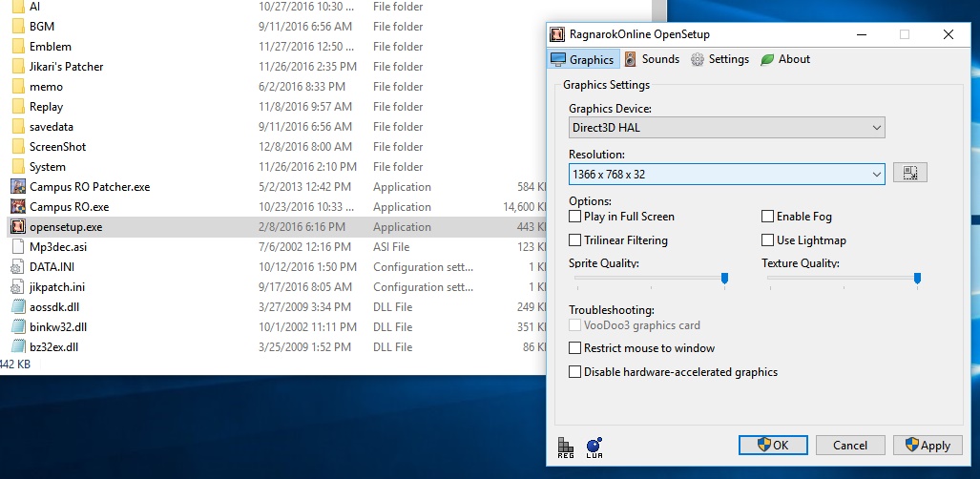Click the Mp3dec.asi file icon
The height and width of the screenshot is (479, 980).
pyautogui.click(x=18, y=247)
